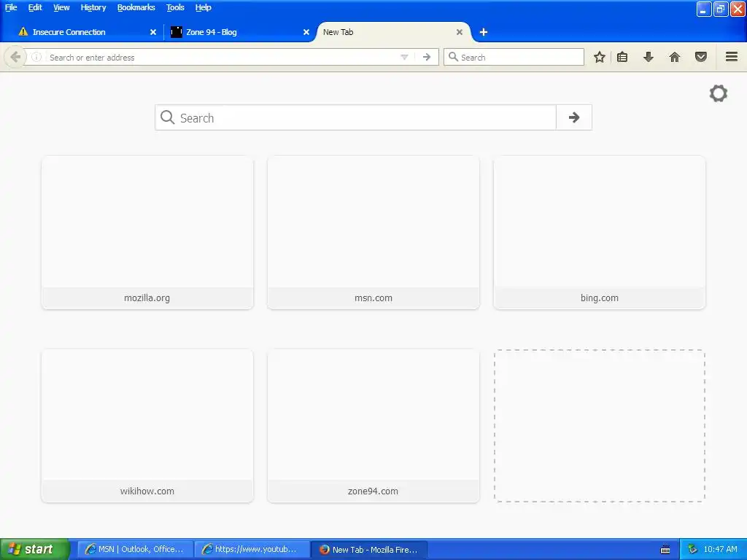
Task: Open a new tab with plus button
Action: (484, 32)
